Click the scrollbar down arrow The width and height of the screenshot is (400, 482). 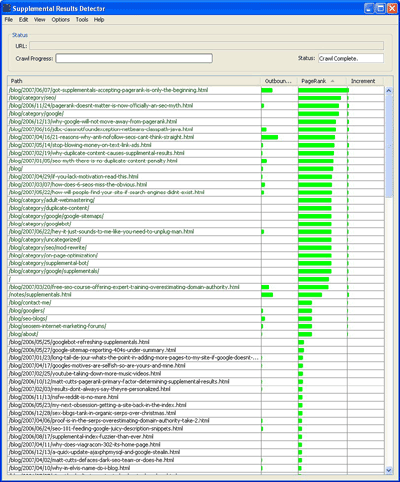click(389, 470)
